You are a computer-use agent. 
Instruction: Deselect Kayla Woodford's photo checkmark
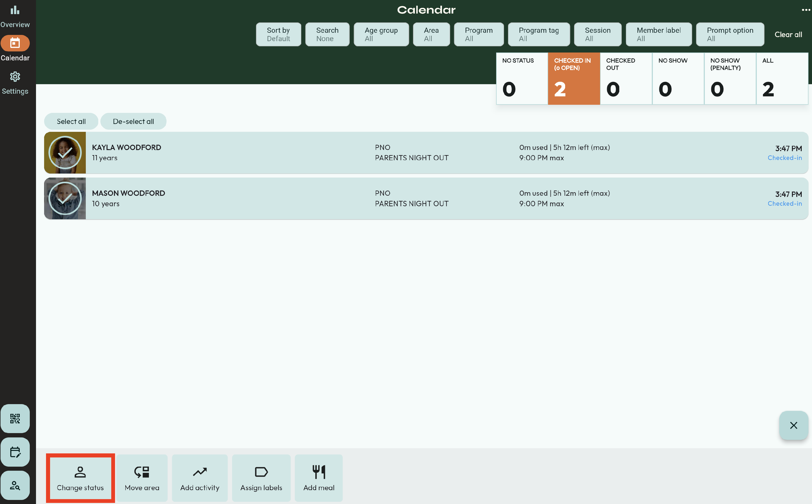point(65,153)
